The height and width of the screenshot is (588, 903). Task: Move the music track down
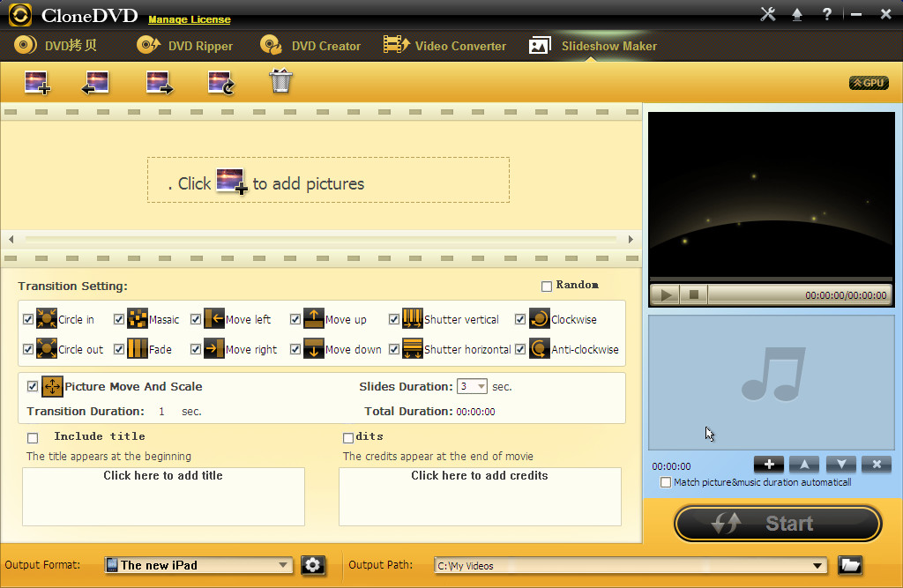pos(840,465)
